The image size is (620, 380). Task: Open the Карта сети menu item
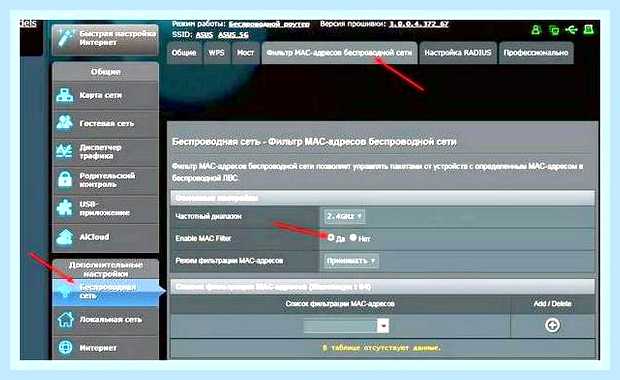point(106,95)
